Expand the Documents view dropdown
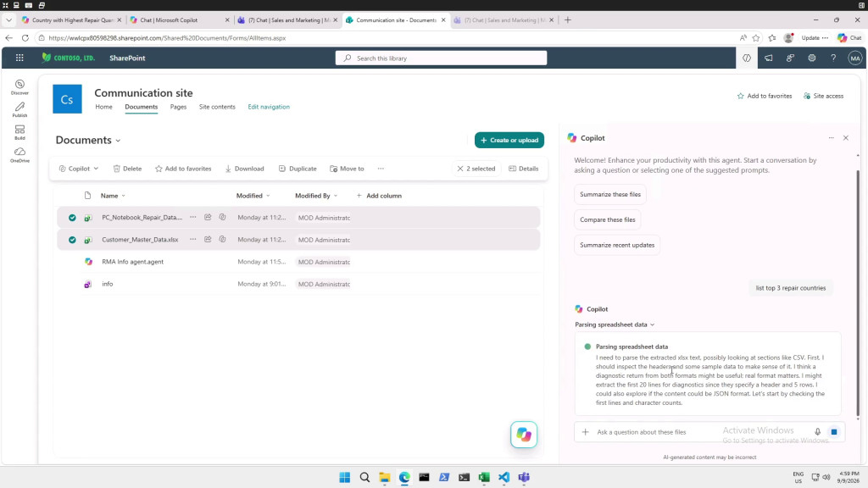 tap(118, 141)
